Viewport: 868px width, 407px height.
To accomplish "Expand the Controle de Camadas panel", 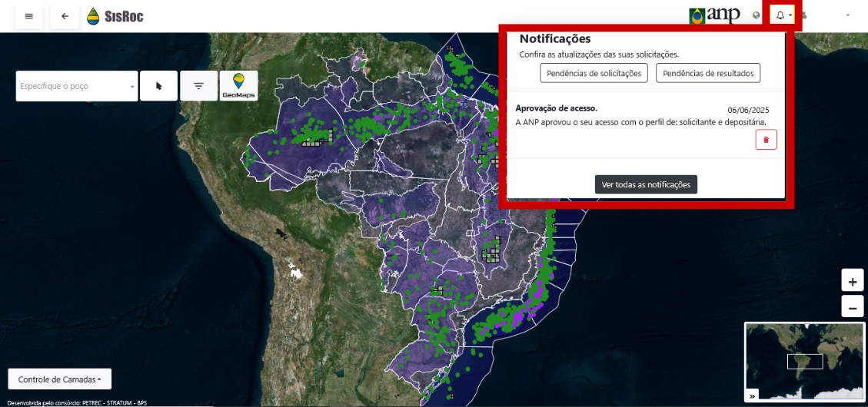I will click(59, 379).
